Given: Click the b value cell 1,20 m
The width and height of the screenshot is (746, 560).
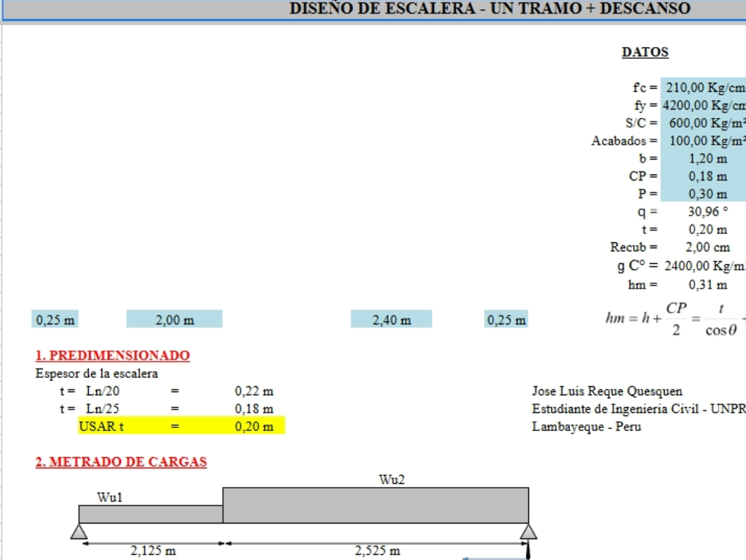Looking at the screenshot, I should coord(703,159).
